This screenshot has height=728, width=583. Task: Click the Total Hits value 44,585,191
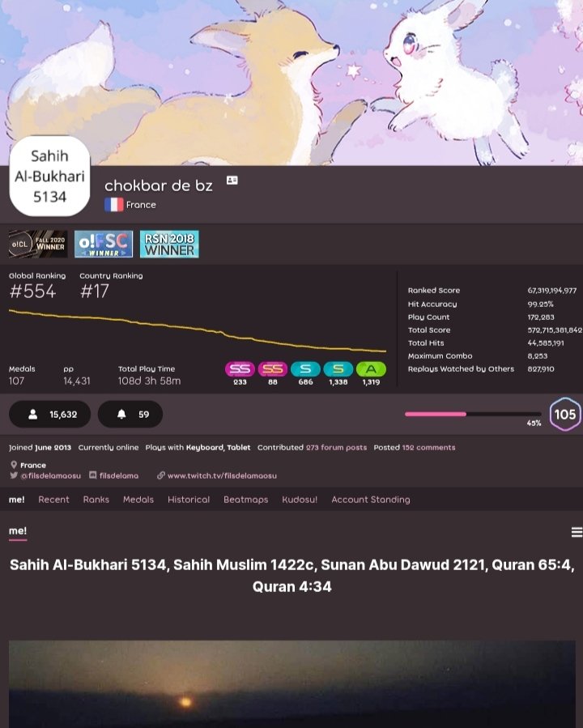pos(546,343)
